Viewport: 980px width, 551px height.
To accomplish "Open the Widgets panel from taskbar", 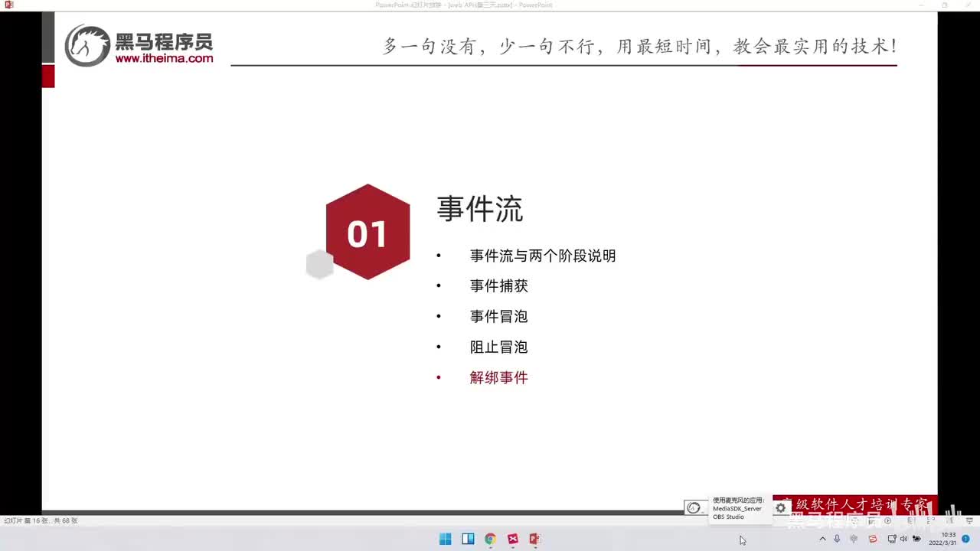I will point(468,539).
